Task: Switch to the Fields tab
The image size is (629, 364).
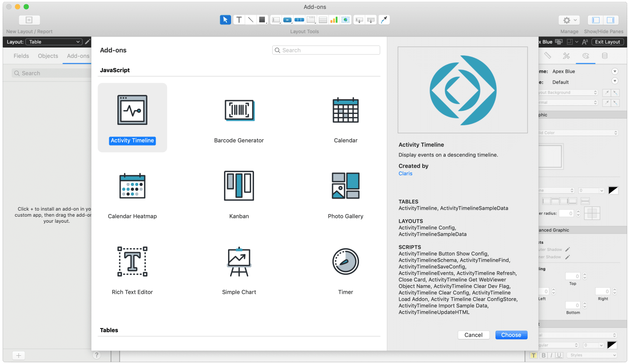Action: (21, 56)
